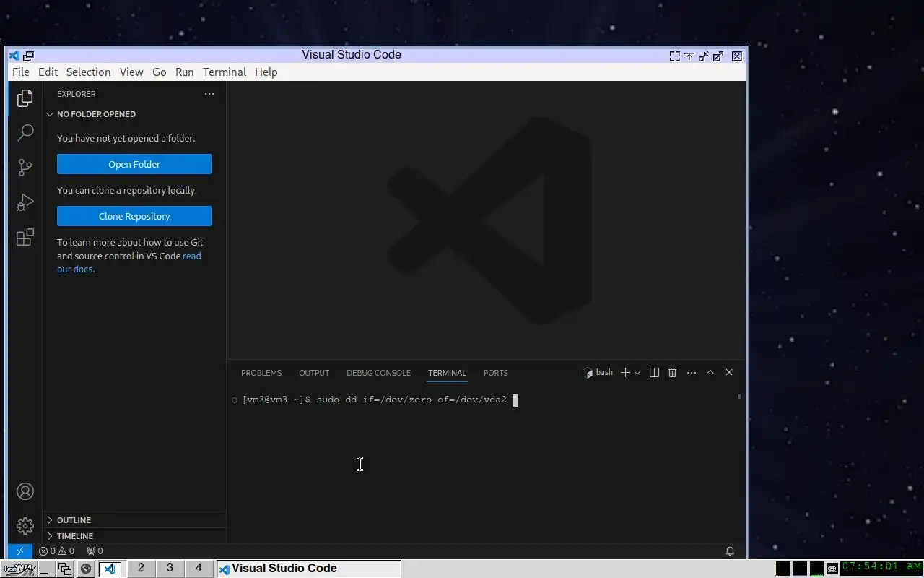The image size is (924, 578).
Task: Open the File menu
Action: pyautogui.click(x=21, y=72)
